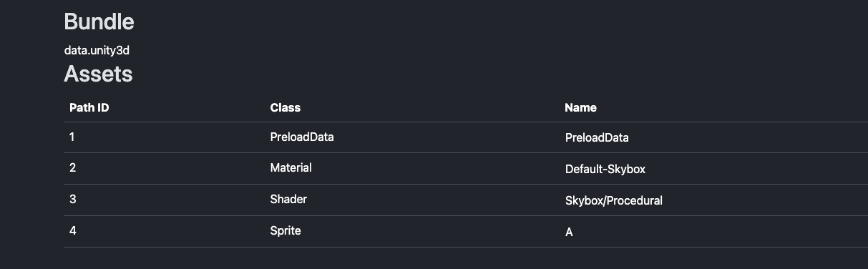The height and width of the screenshot is (269, 868).
Task: Select the asset named A
Action: [569, 233]
